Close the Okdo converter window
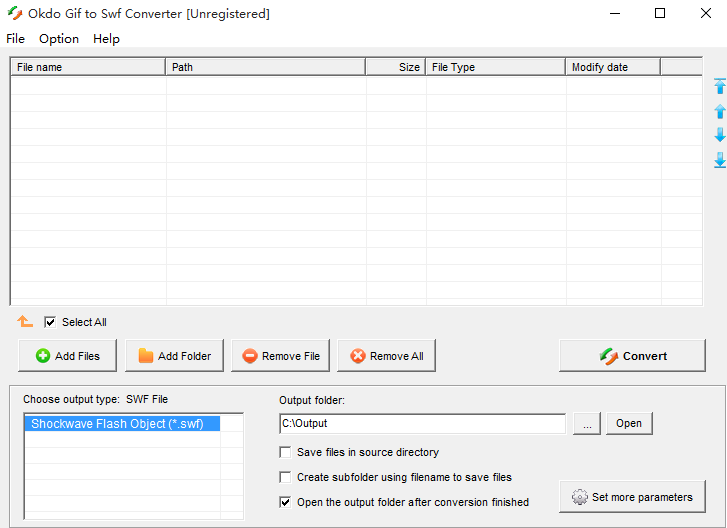The height and width of the screenshot is (528, 727). pyautogui.click(x=706, y=13)
